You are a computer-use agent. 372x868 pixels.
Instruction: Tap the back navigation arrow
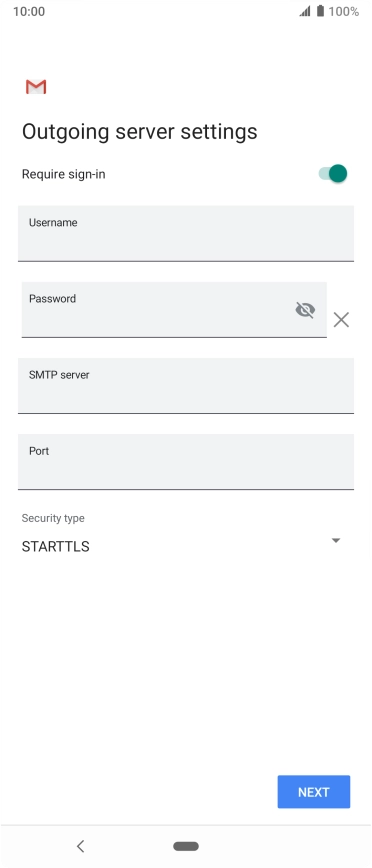(81, 846)
